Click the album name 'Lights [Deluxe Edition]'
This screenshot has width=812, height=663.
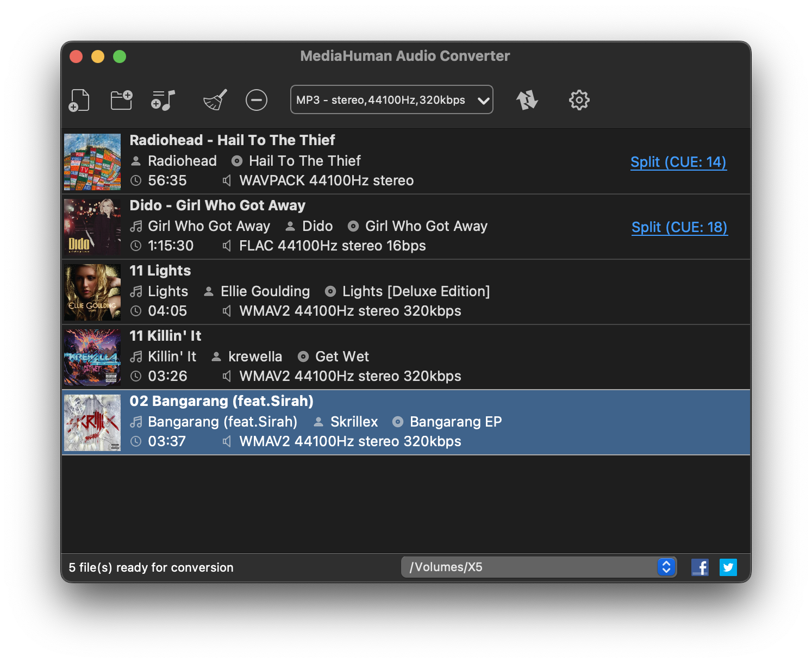(416, 291)
